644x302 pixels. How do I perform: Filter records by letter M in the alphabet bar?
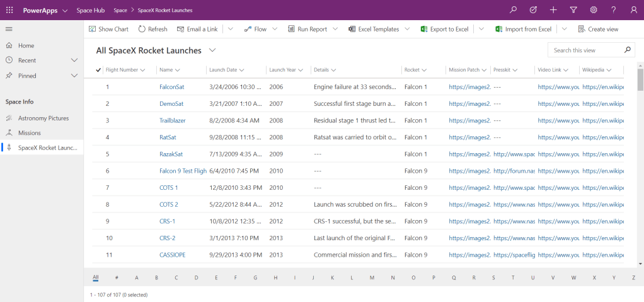pos(372,277)
